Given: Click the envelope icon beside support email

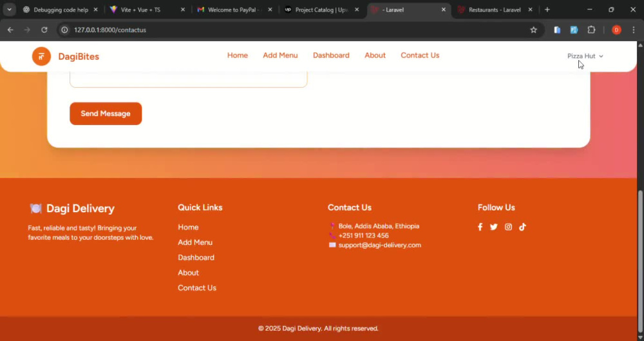Looking at the screenshot, I should [x=332, y=245].
